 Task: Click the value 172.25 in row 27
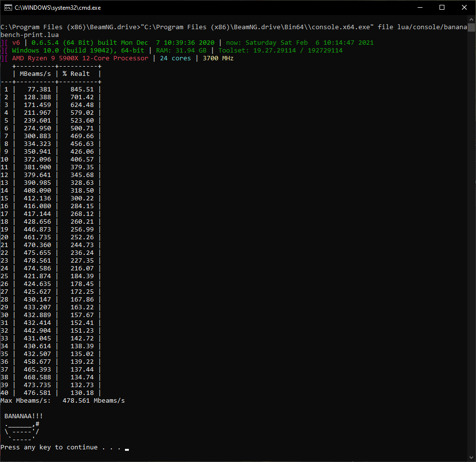coord(82,291)
